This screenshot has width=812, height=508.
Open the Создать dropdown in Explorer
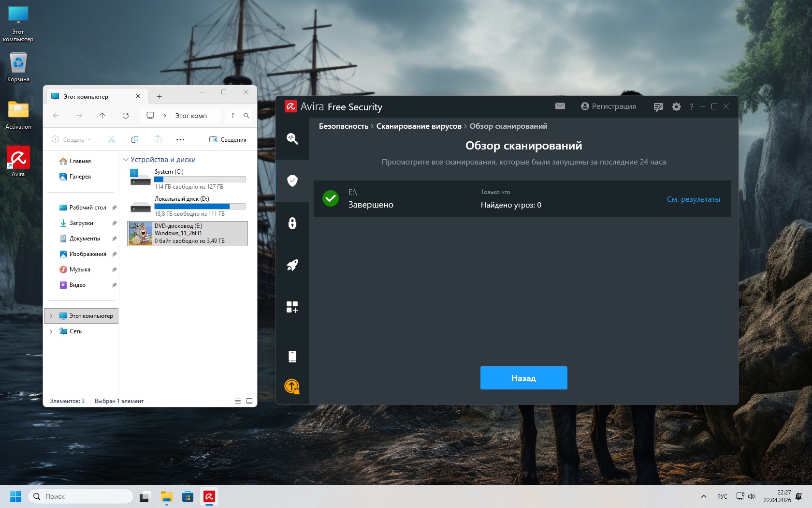71,140
